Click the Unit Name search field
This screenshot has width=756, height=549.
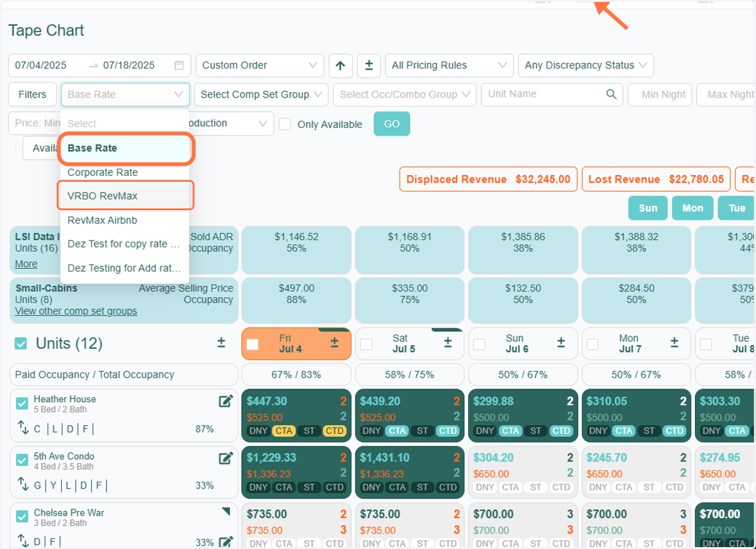[x=552, y=94]
